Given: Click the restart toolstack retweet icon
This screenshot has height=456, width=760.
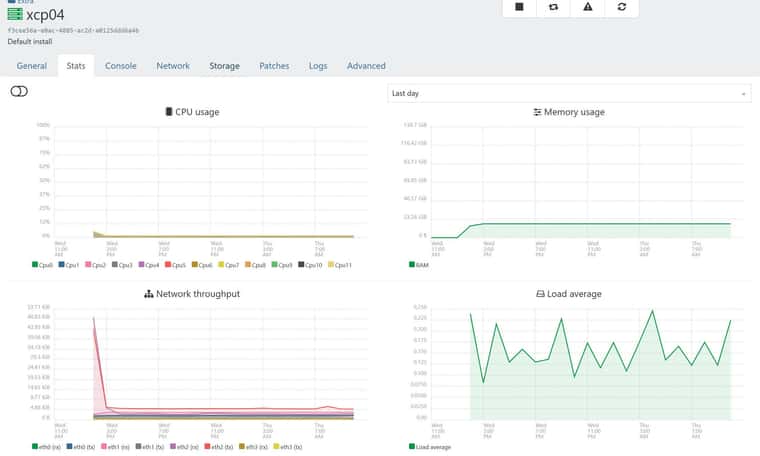Looking at the screenshot, I should click(x=553, y=7).
